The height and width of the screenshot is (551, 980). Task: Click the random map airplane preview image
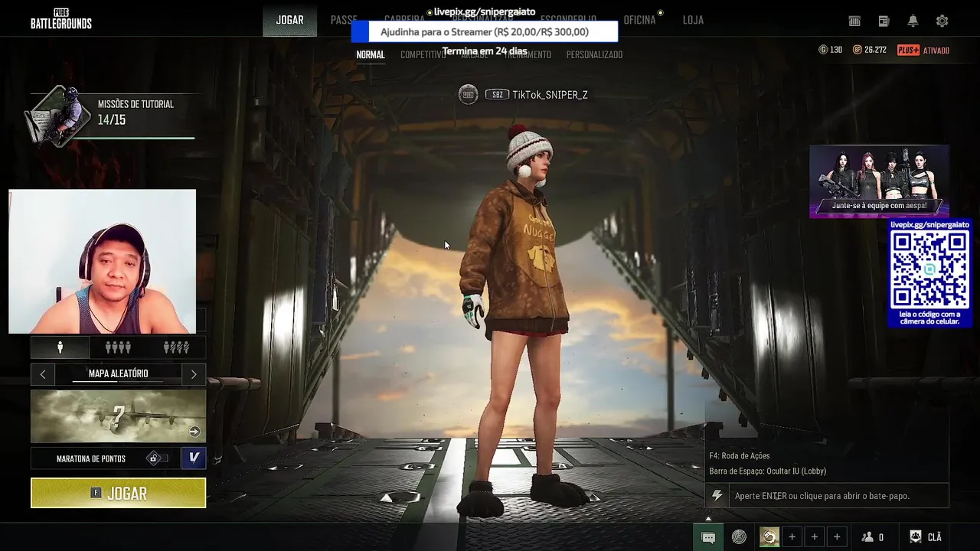(118, 416)
